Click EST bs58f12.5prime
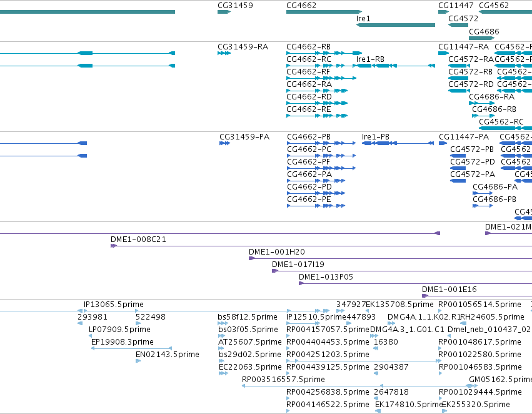This screenshot has height=414, width=532. [248, 317]
